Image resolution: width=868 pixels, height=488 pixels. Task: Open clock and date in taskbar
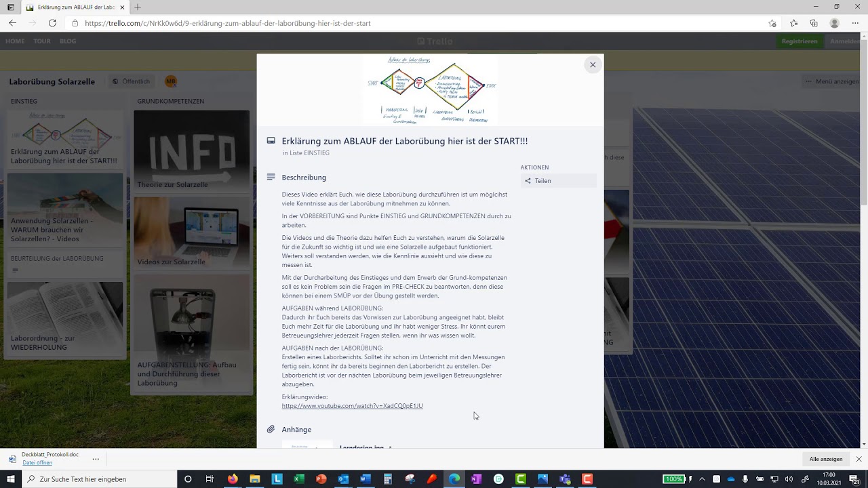point(829,479)
